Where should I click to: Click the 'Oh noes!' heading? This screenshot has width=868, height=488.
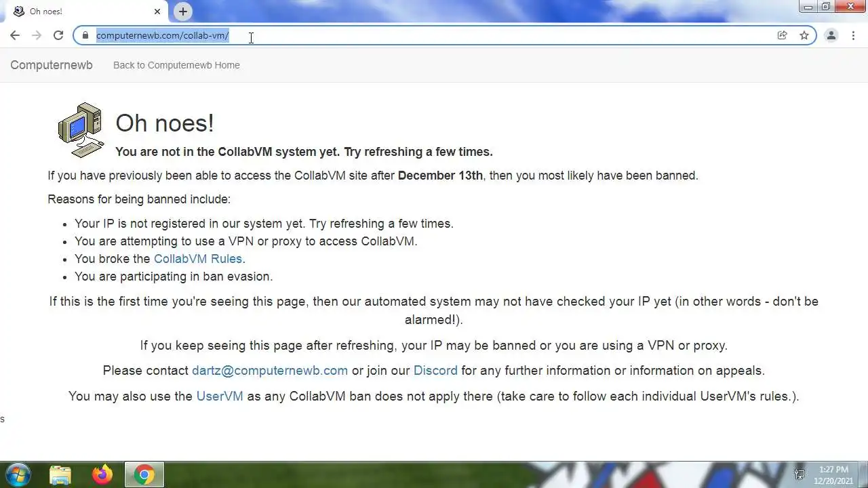pyautogui.click(x=165, y=123)
